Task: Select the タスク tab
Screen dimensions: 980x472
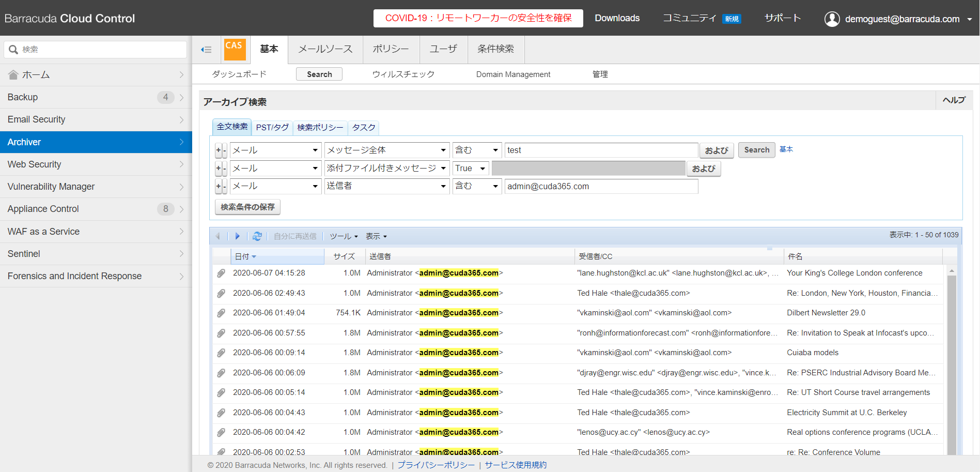Action: click(x=364, y=127)
